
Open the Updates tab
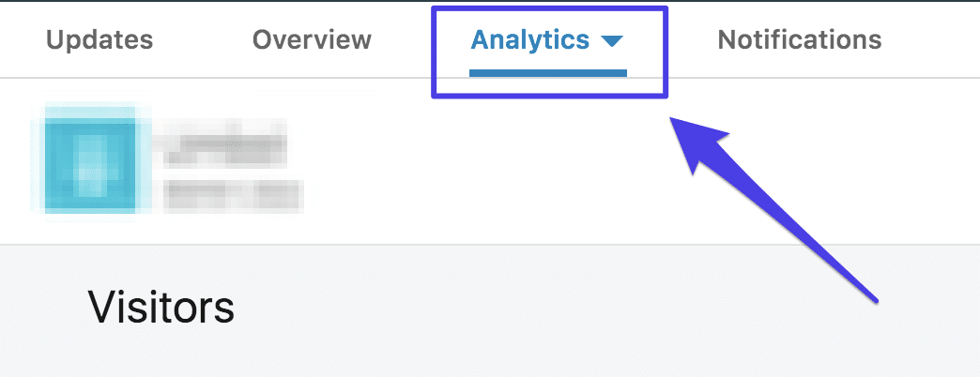tap(99, 40)
